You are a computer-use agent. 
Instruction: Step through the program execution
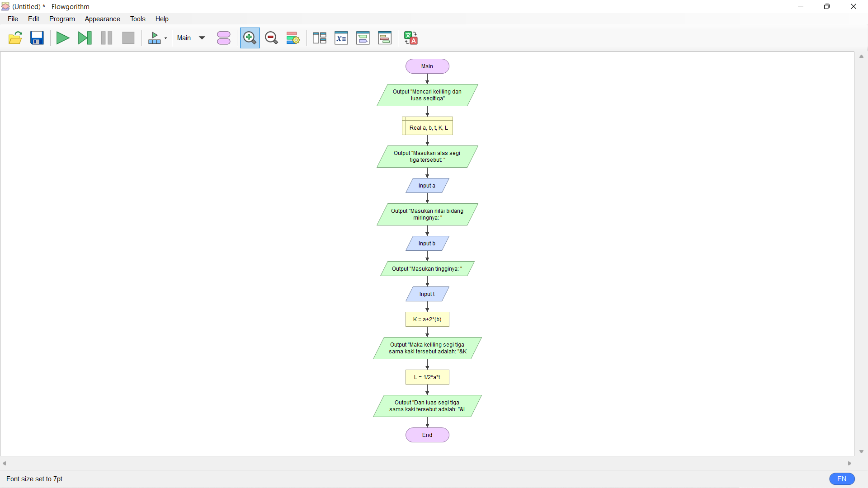click(x=85, y=38)
